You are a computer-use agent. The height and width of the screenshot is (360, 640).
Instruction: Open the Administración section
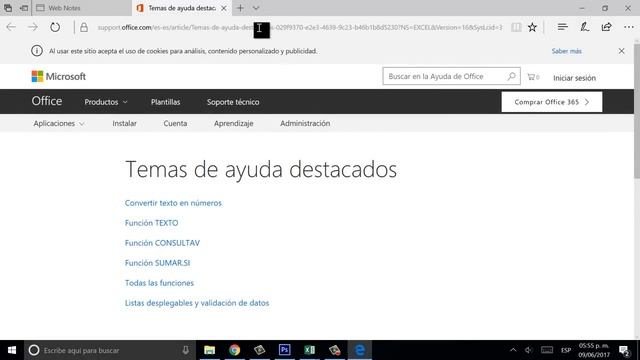tap(305, 123)
